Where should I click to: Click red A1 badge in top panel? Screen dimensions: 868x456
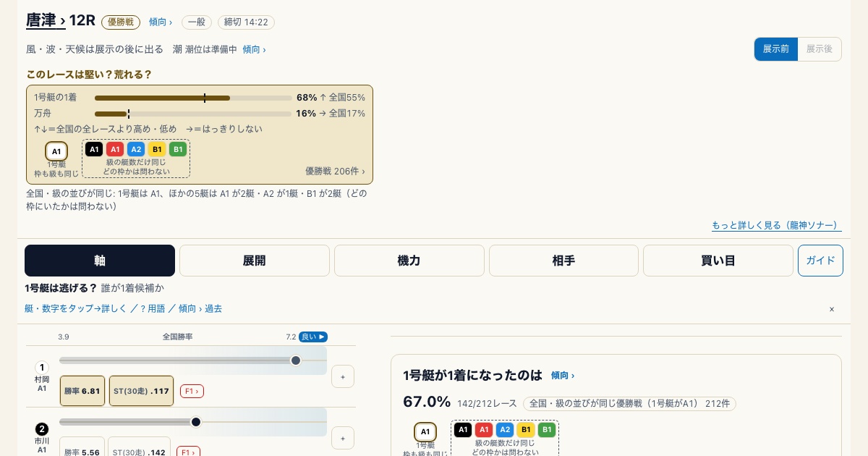click(115, 149)
